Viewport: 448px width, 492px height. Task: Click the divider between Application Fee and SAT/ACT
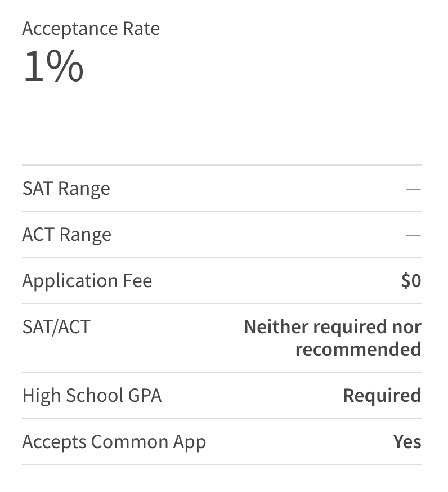point(222,303)
